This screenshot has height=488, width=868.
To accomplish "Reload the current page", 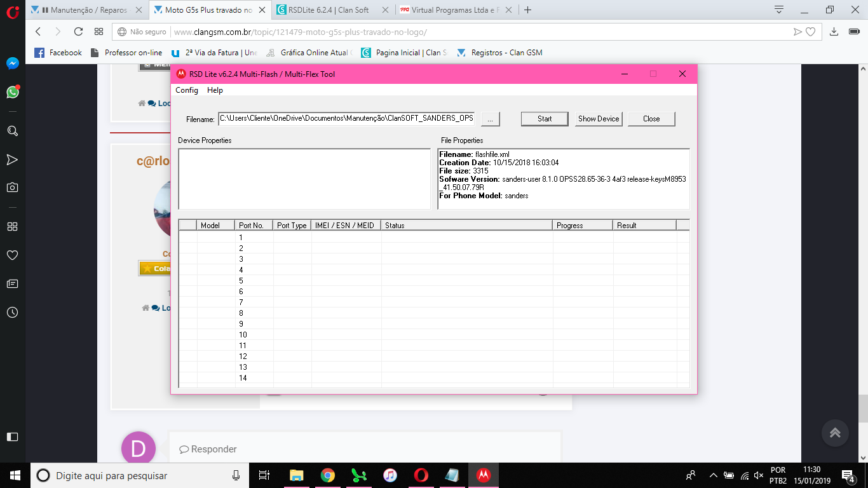I will (78, 32).
